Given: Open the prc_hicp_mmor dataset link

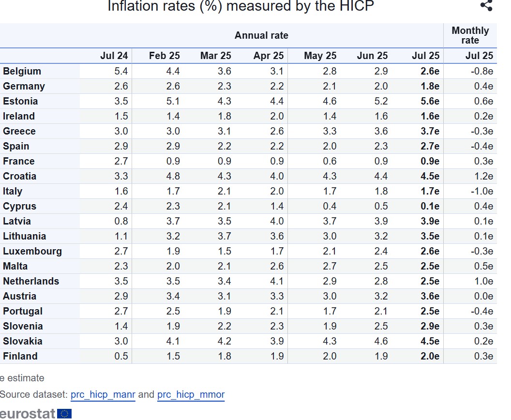Looking at the screenshot, I should [191, 394].
